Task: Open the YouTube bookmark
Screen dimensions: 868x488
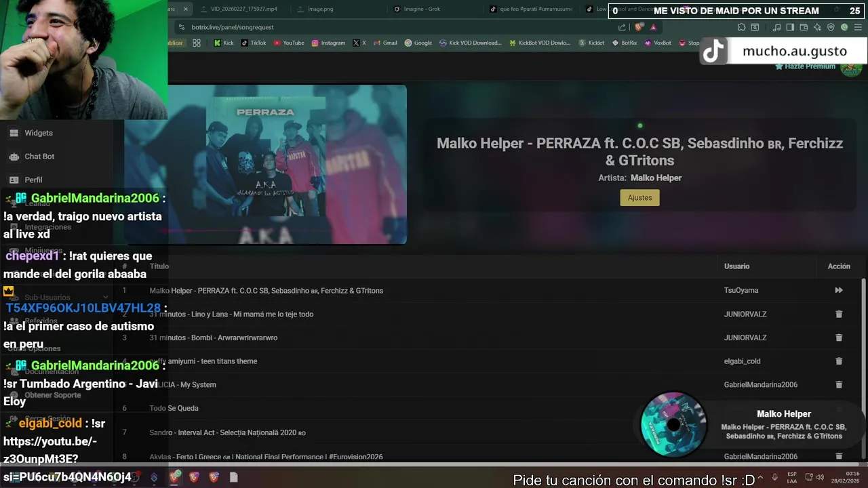Action: click(289, 43)
